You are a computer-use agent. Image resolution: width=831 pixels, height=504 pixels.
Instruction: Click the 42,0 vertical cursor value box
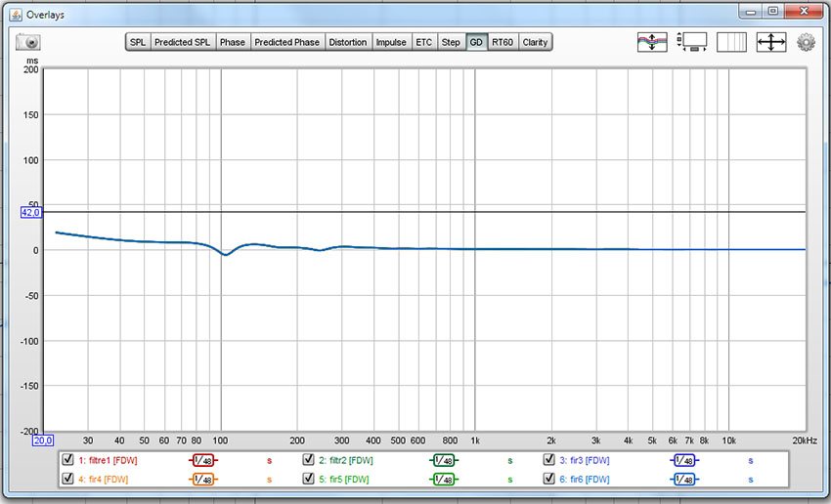[x=31, y=212]
